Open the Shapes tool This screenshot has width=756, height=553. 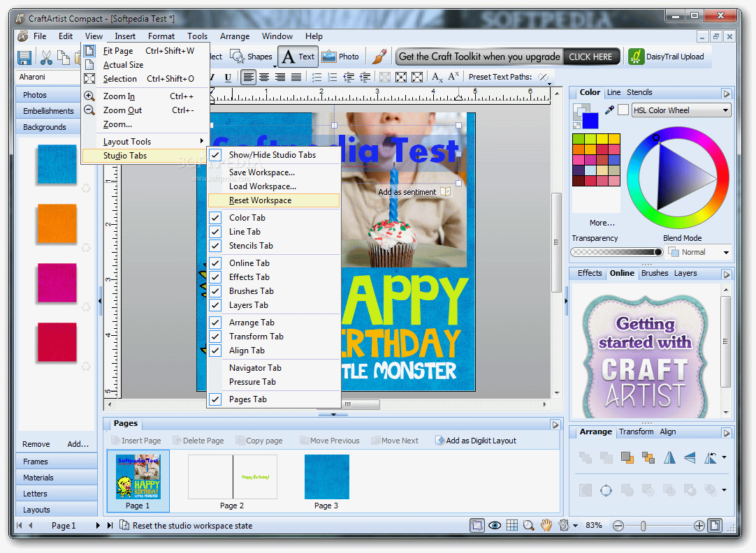tap(251, 57)
